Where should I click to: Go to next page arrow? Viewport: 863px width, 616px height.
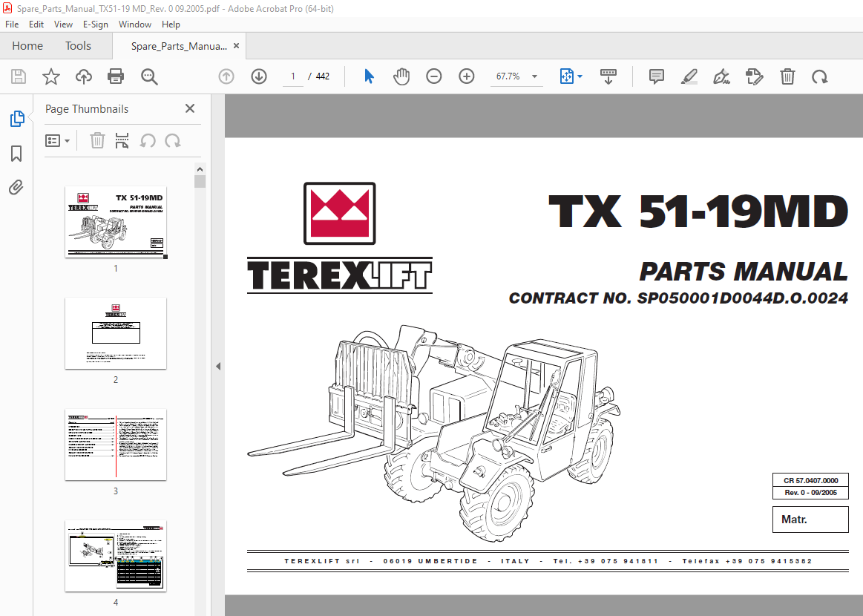[x=259, y=76]
